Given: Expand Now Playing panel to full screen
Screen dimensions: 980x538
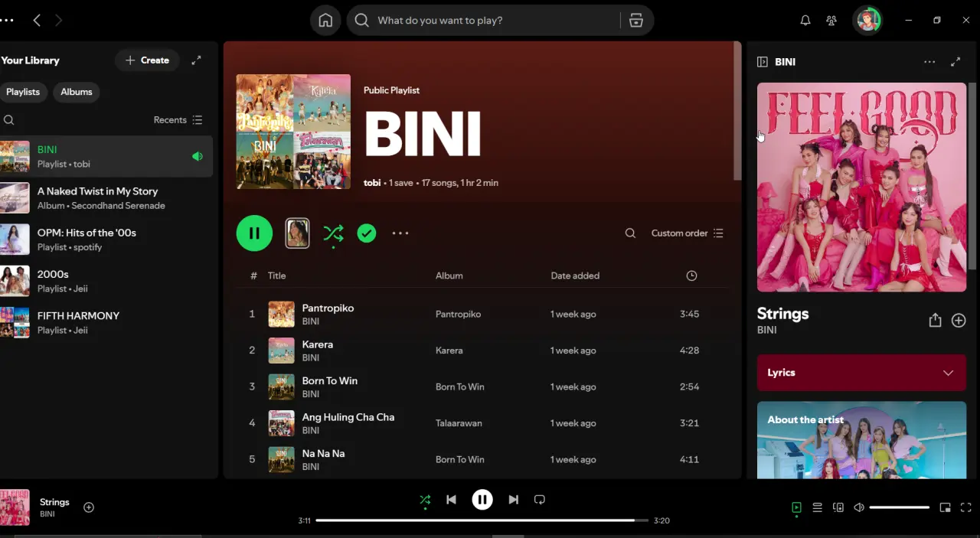Looking at the screenshot, I should 955,62.
